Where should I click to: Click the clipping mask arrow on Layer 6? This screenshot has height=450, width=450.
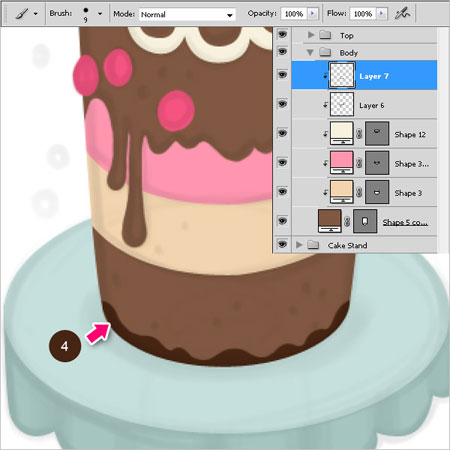tap(325, 105)
